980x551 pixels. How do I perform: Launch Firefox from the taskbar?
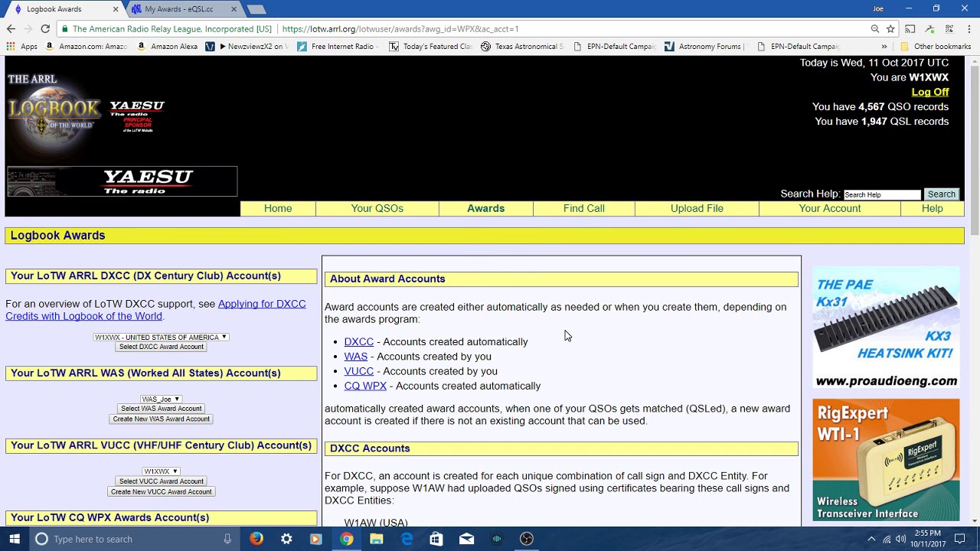(256, 539)
